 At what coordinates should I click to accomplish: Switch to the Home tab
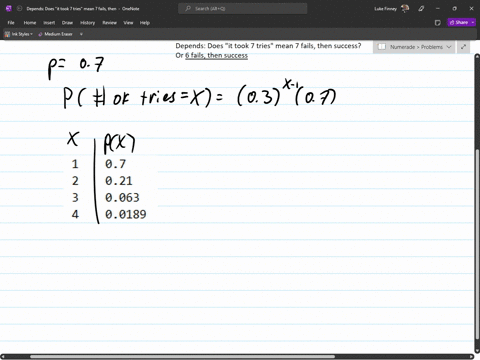coord(30,23)
